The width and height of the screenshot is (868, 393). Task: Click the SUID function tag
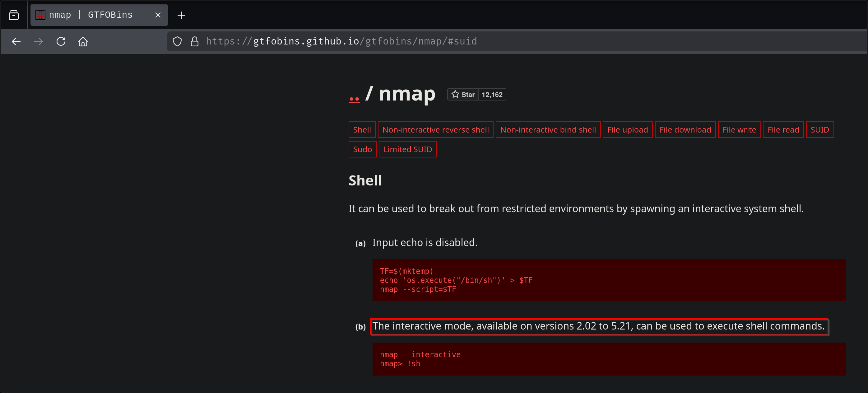click(819, 130)
